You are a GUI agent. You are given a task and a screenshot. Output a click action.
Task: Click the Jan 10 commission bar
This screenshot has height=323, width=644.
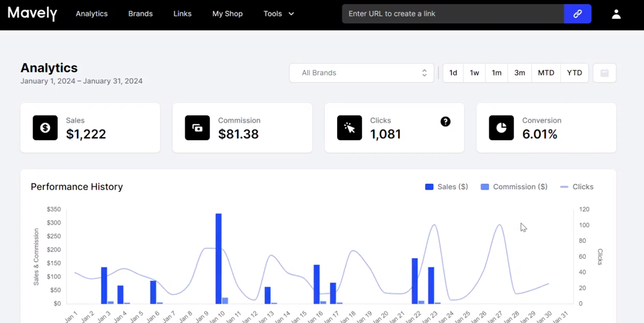click(225, 301)
